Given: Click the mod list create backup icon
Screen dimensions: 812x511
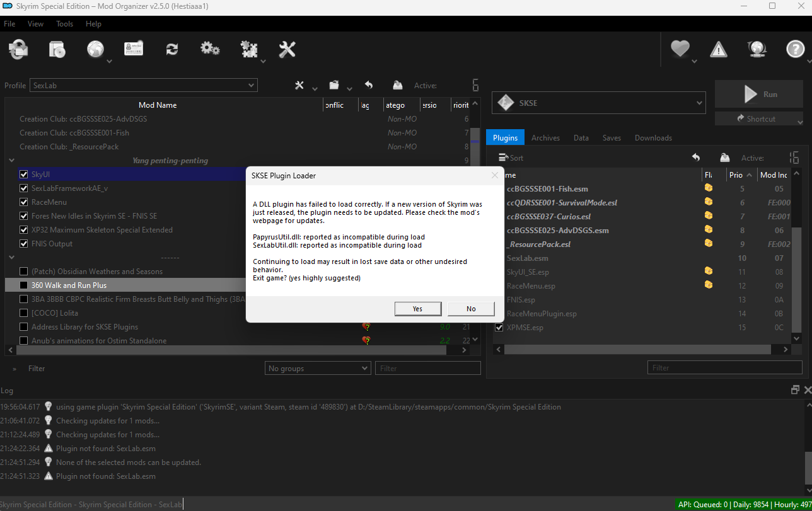Looking at the screenshot, I should 398,85.
